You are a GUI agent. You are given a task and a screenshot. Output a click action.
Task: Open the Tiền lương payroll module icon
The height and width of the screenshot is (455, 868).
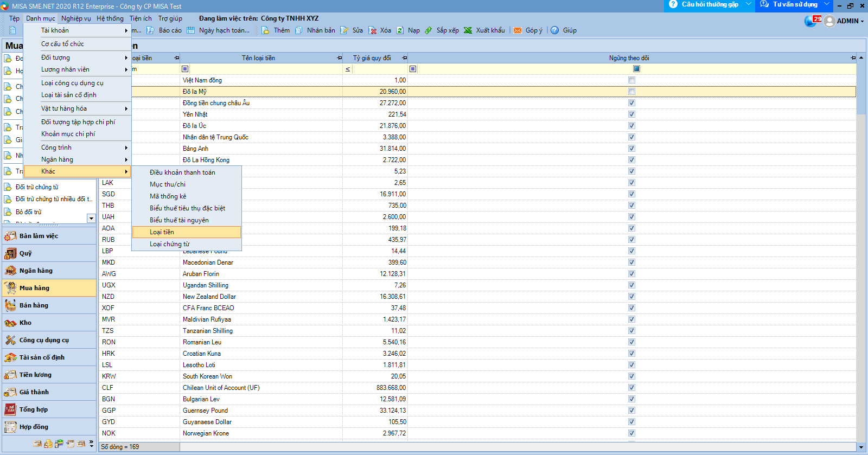(x=10, y=375)
